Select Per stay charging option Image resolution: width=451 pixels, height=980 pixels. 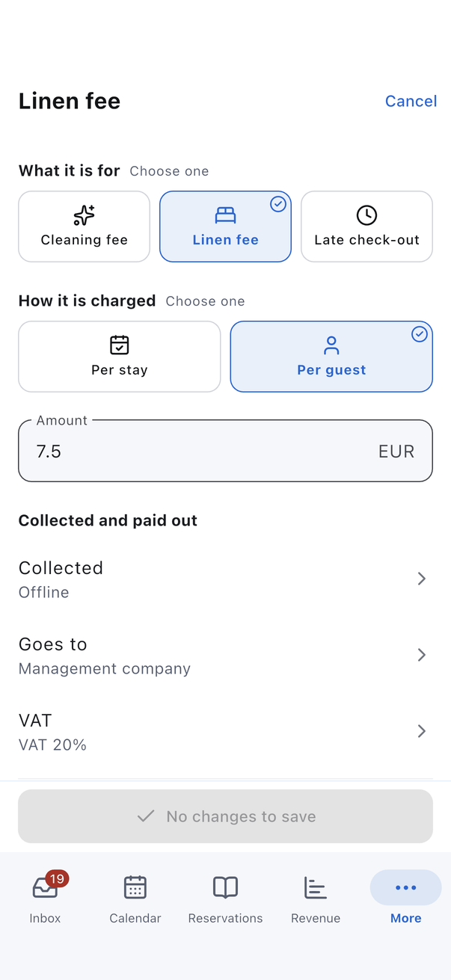[120, 357]
